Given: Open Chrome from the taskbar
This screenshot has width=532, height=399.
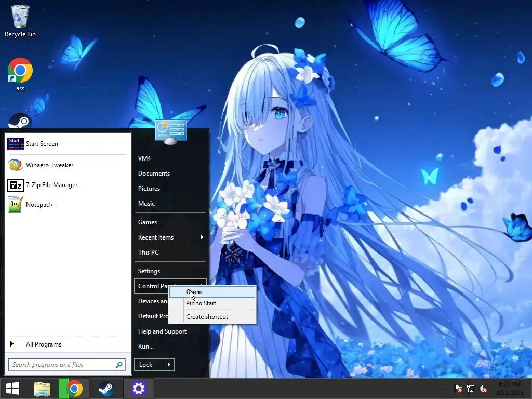Looking at the screenshot, I should [74, 389].
